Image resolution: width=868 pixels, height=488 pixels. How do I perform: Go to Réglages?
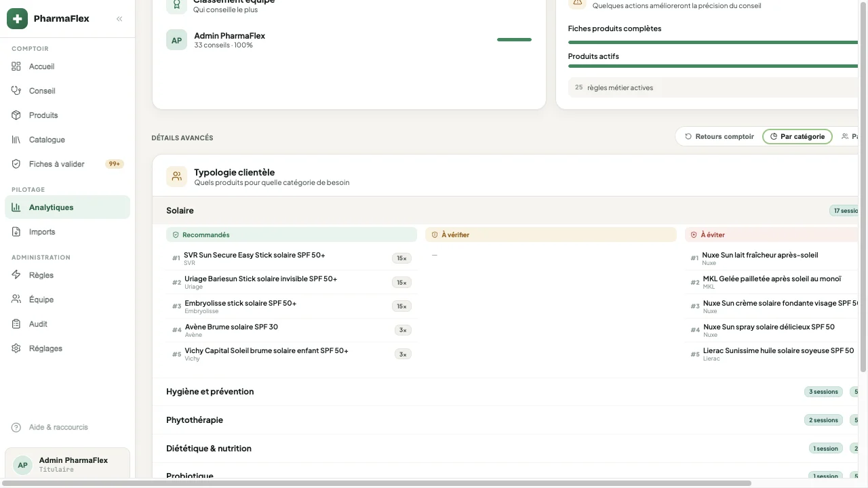point(67,348)
